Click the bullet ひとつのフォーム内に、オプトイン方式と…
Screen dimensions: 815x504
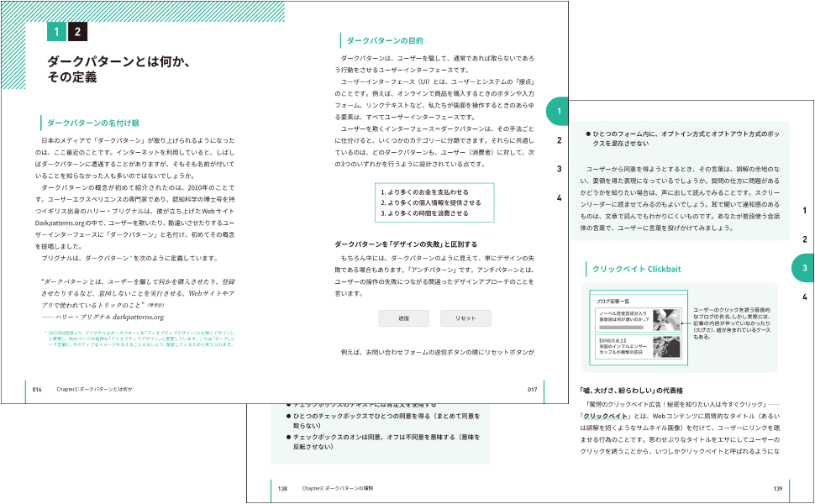coord(682,139)
